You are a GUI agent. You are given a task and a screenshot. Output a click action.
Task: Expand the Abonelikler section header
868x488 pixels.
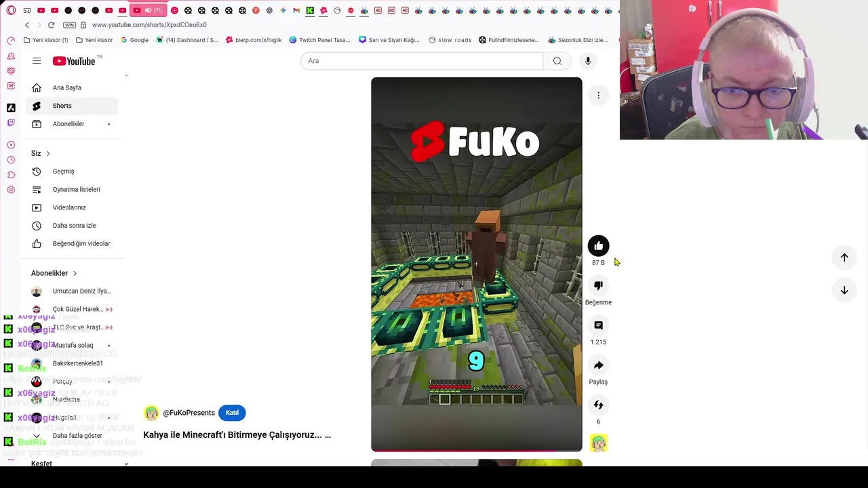point(54,273)
